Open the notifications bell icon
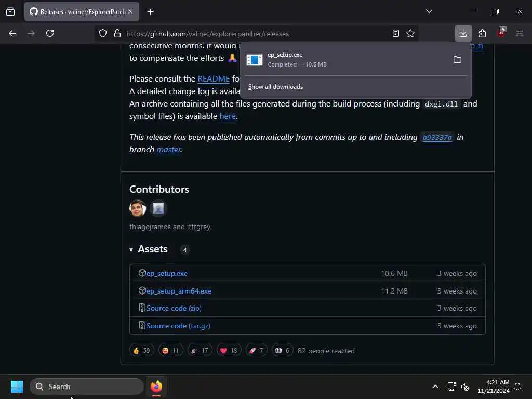The width and height of the screenshot is (532, 399). (517, 387)
